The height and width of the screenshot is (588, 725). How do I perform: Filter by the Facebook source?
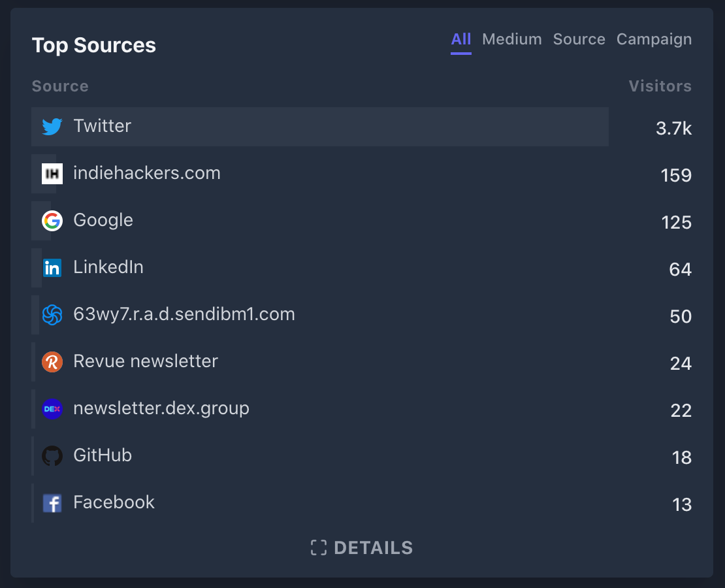point(114,502)
